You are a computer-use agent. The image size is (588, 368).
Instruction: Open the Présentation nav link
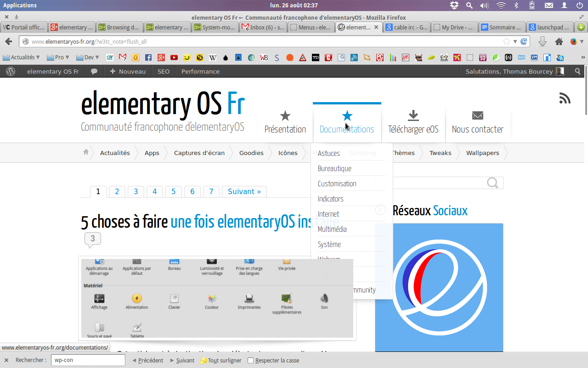285,122
